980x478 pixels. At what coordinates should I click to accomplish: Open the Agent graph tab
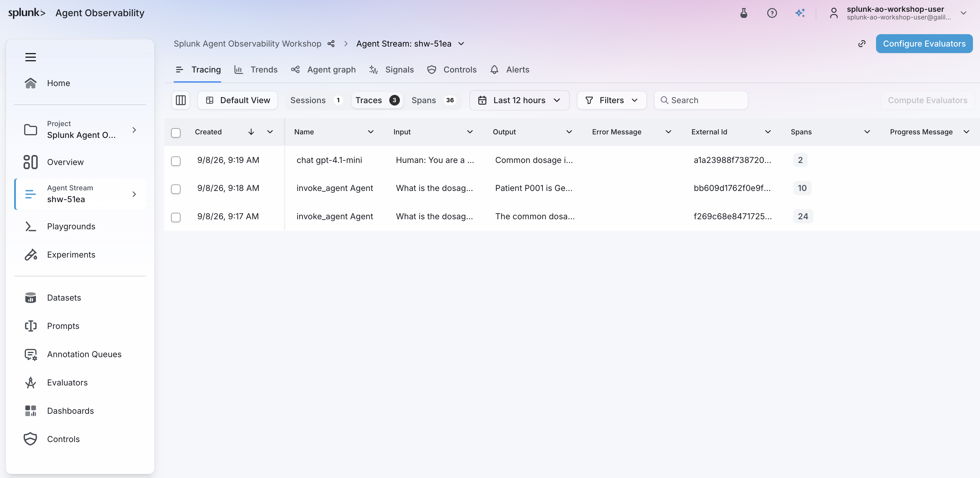[323, 70]
